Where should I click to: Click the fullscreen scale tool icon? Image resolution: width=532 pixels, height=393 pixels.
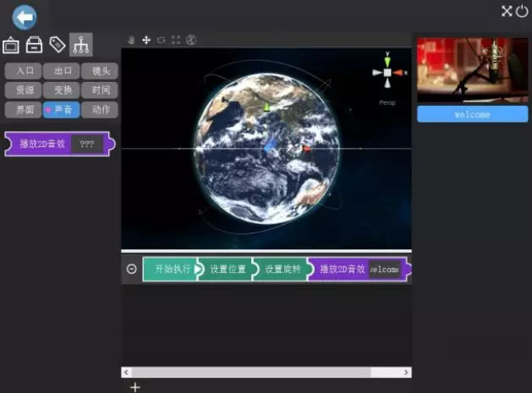pyautogui.click(x=176, y=40)
